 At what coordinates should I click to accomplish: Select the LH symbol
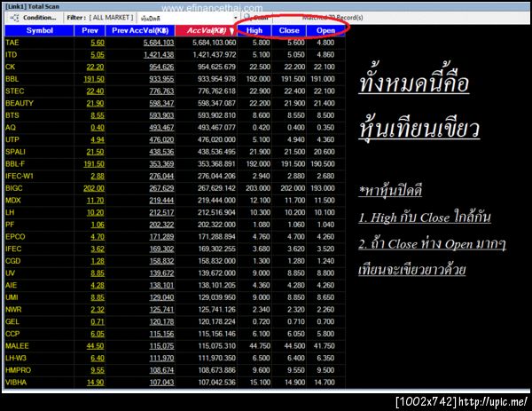pos(10,213)
